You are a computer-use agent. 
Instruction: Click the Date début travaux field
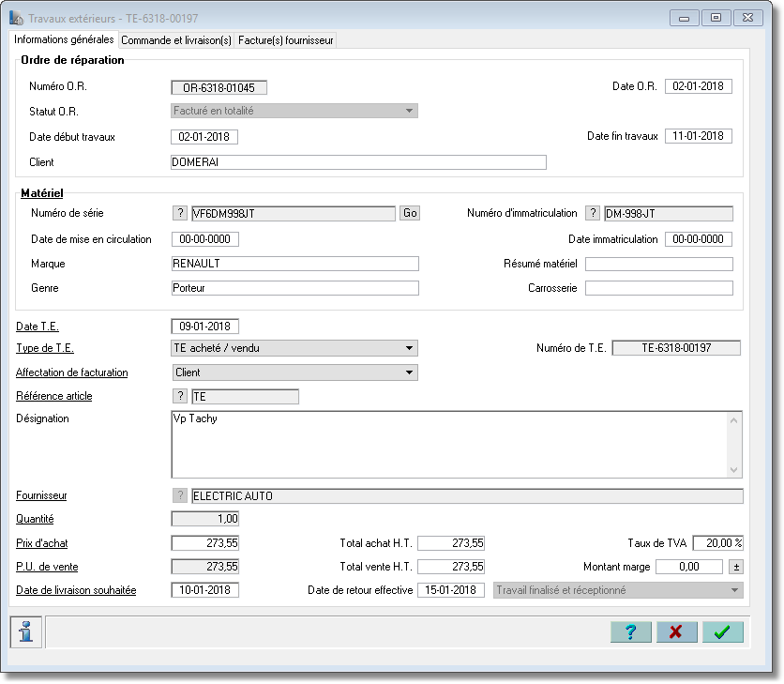(x=204, y=137)
